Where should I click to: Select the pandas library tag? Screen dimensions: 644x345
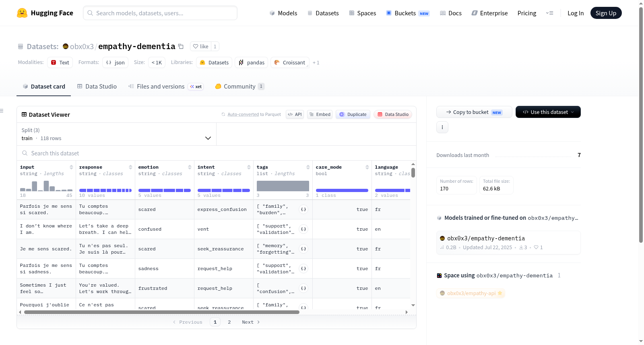click(252, 62)
